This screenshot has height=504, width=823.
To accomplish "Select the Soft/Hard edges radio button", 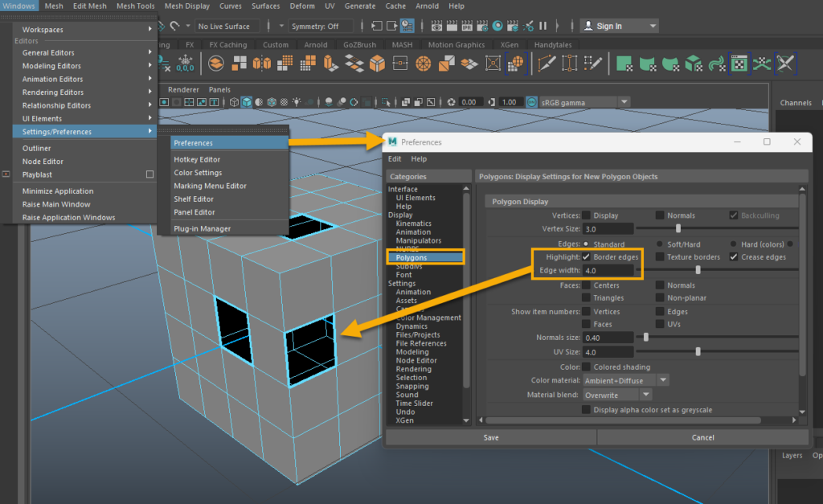I will coord(660,244).
